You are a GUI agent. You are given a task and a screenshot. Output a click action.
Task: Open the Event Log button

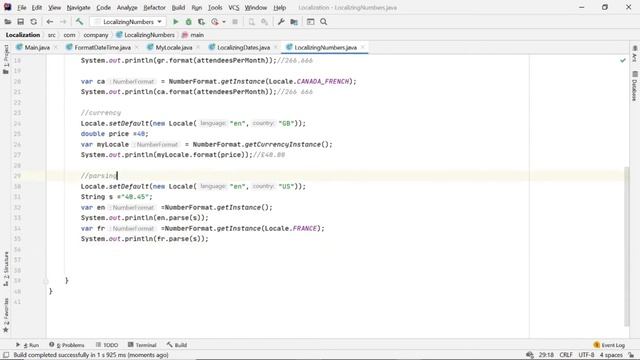coord(609,345)
